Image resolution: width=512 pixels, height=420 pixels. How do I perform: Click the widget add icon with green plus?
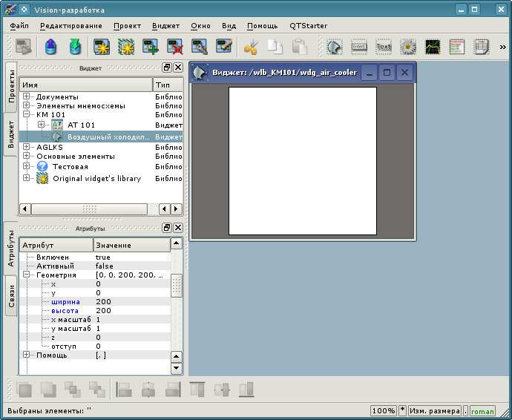click(x=151, y=47)
